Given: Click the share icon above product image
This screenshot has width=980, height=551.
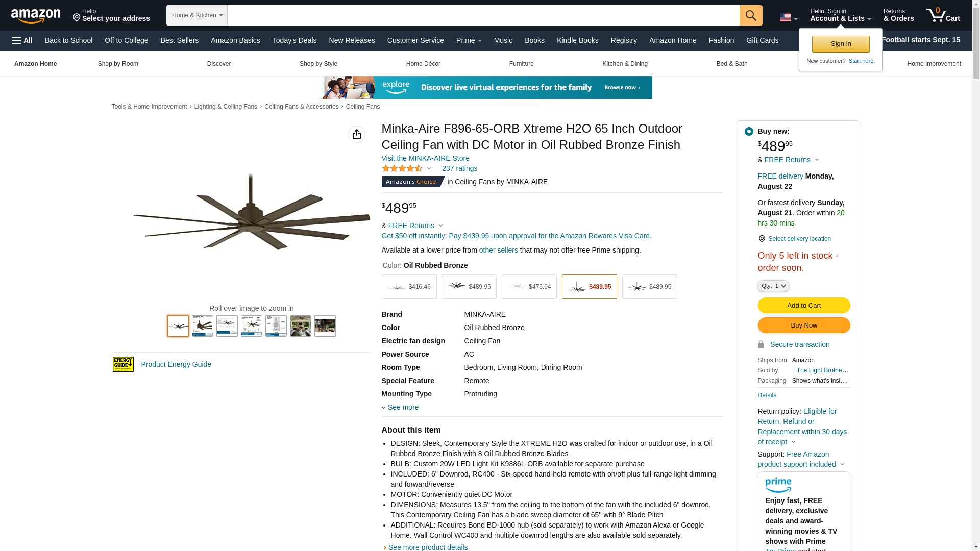Looking at the screenshot, I should (357, 134).
